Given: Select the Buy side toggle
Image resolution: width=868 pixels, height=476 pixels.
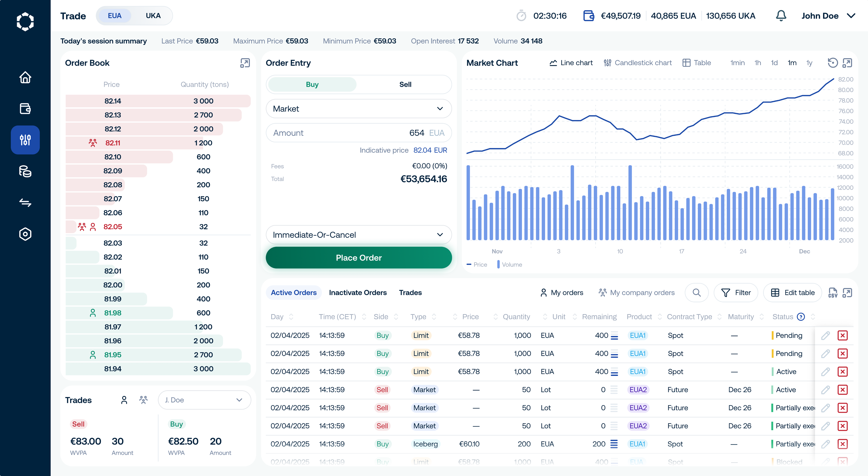Looking at the screenshot, I should 312,85.
